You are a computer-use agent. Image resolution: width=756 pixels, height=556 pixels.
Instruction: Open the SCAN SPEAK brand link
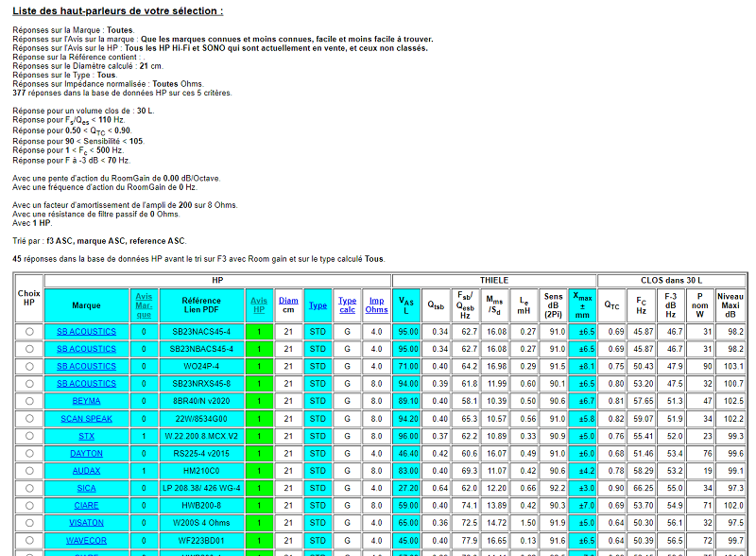click(86, 419)
